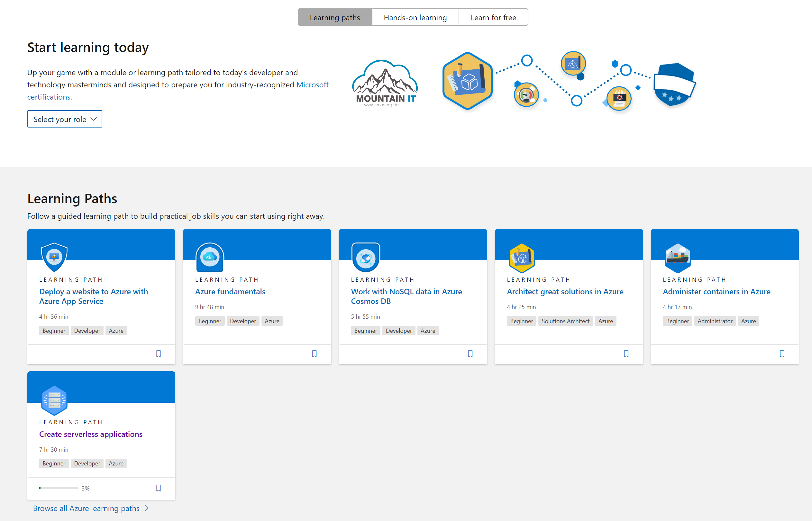Click the large yellow hexagon blueprint illustration
Screen dimensions: 812x521
pos(467,81)
